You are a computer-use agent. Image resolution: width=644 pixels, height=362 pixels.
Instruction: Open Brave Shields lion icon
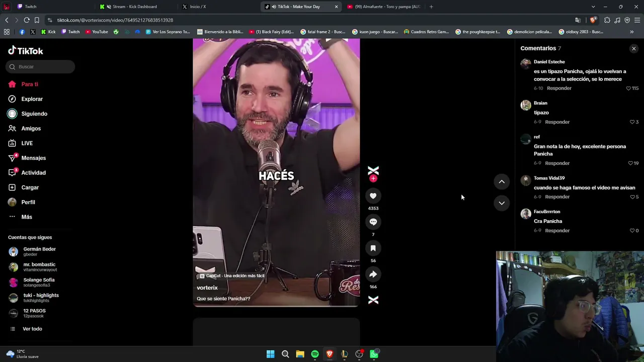point(593,20)
